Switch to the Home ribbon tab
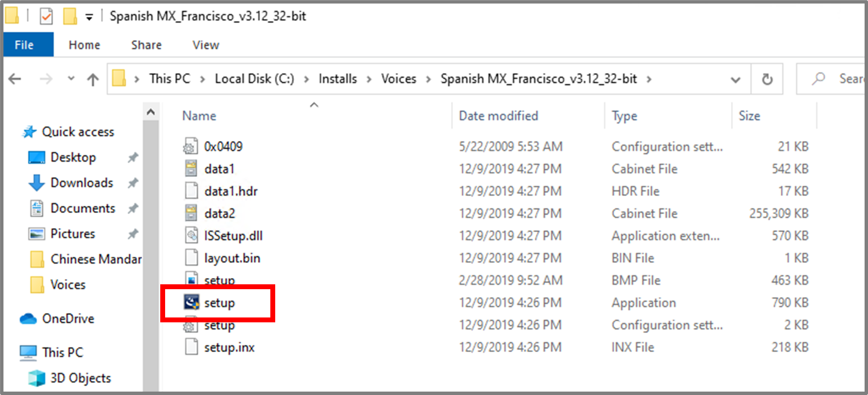 click(x=84, y=45)
